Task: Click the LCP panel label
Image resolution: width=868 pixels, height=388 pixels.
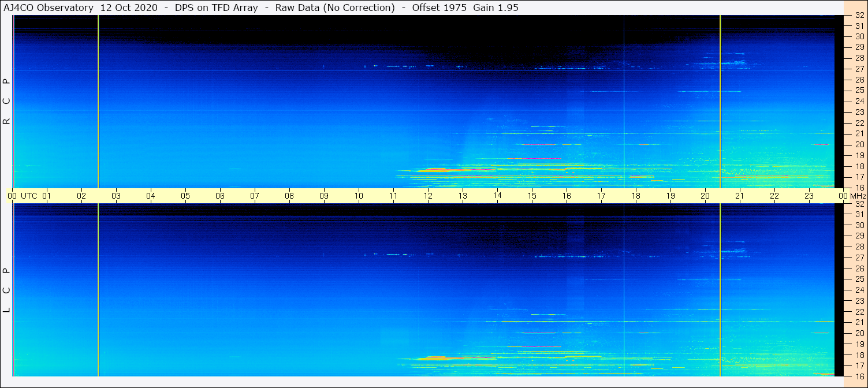Action: (x=6, y=290)
